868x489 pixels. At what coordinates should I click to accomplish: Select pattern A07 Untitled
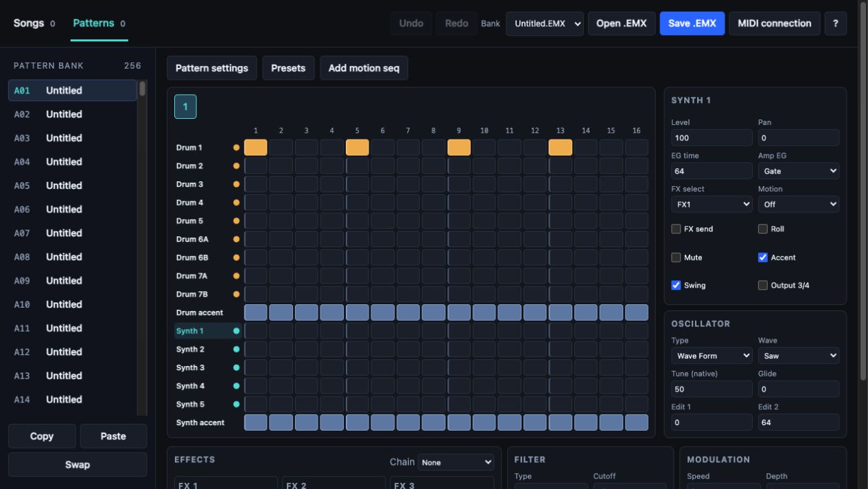(73, 233)
